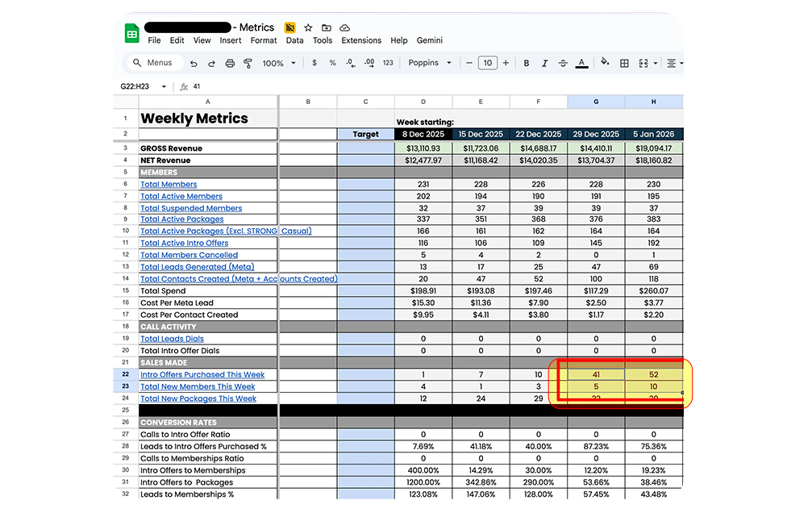Star this spreadsheet document

308,27
